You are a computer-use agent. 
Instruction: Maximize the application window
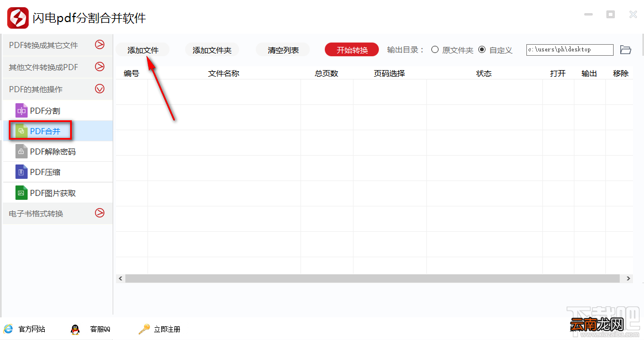[611, 14]
